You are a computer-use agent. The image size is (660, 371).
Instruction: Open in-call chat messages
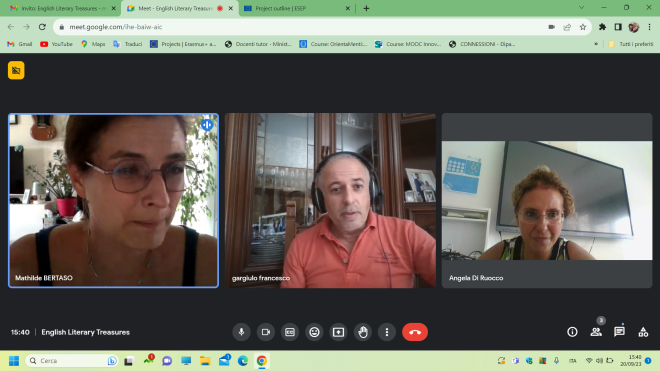pos(619,332)
